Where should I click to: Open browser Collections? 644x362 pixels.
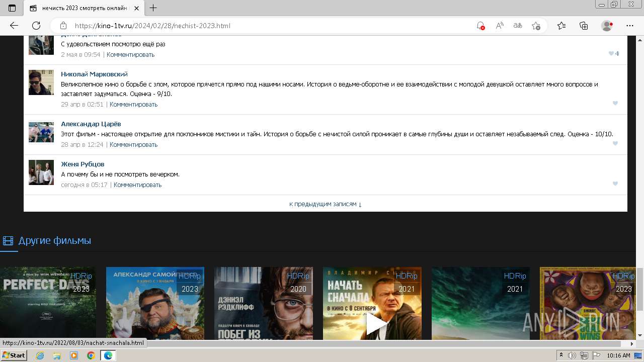tap(584, 26)
